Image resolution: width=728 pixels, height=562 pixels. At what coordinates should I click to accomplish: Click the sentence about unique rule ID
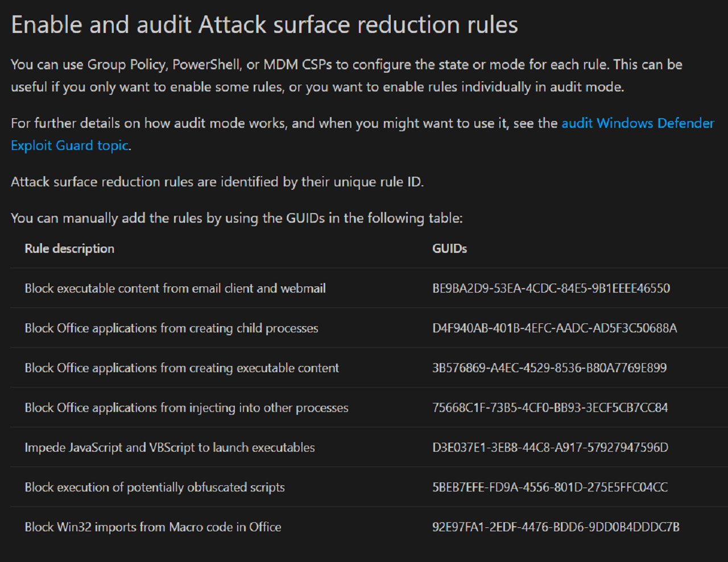point(217,182)
